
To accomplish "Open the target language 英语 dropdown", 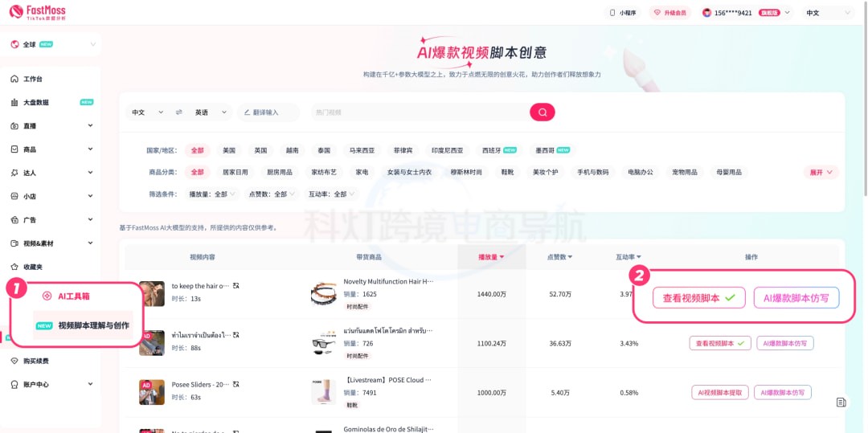I will click(211, 112).
